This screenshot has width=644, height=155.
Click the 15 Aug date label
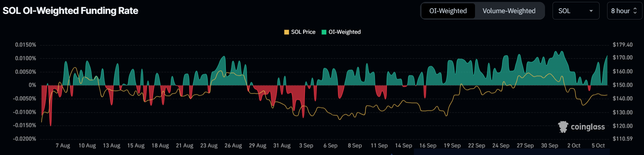click(136, 146)
